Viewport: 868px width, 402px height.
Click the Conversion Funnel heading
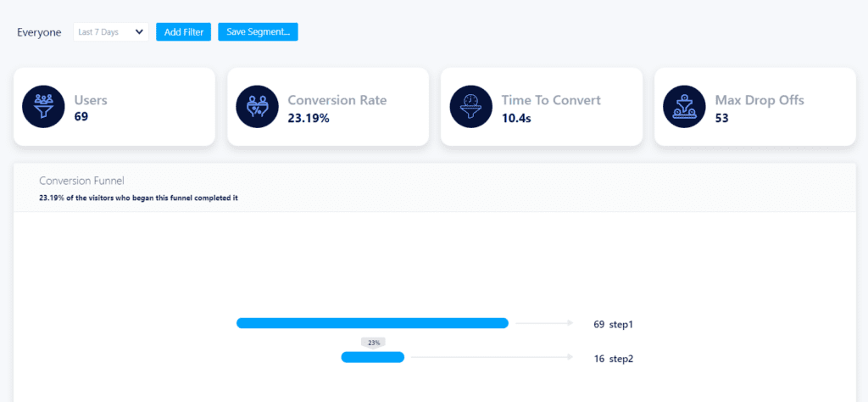pos(81,181)
